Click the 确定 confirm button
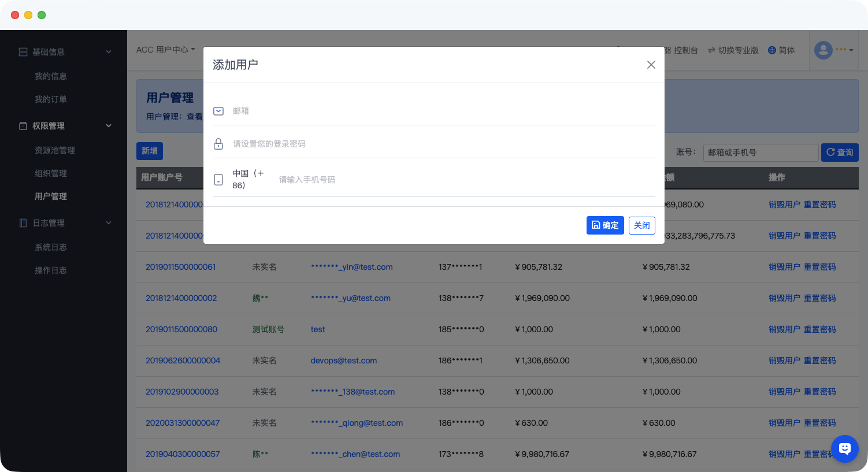The width and height of the screenshot is (868, 472). 604,225
